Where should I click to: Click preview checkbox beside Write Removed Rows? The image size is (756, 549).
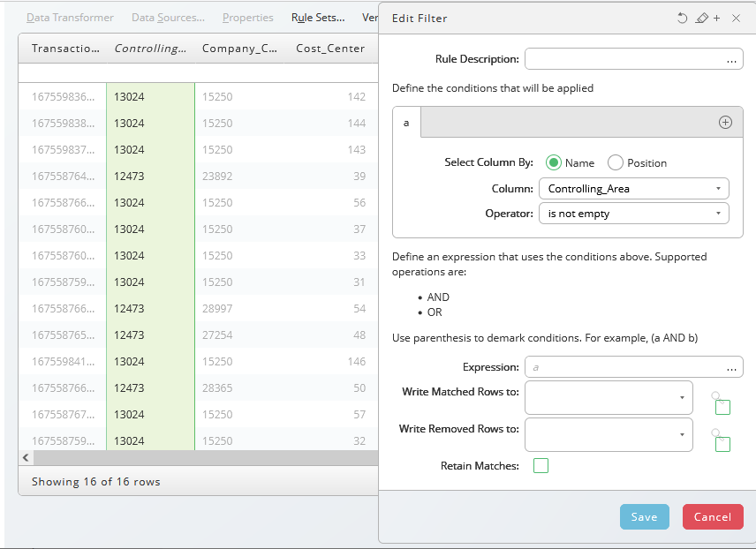click(x=722, y=444)
